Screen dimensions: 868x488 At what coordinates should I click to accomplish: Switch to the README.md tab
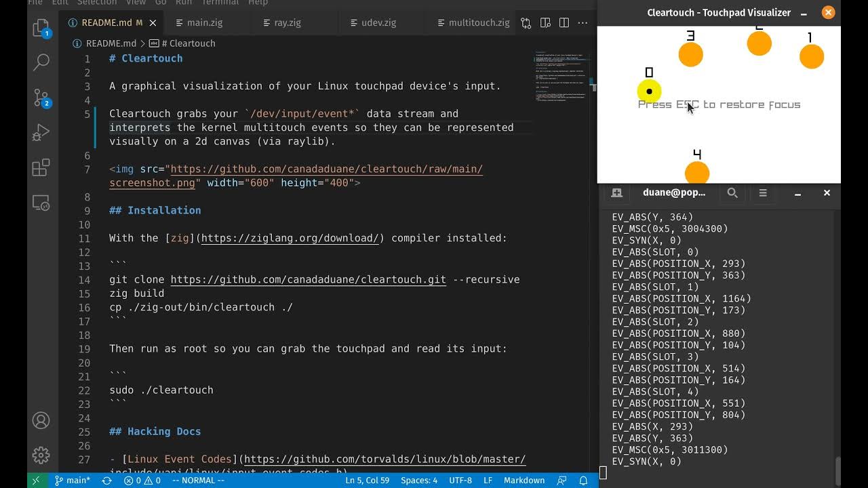click(x=111, y=22)
